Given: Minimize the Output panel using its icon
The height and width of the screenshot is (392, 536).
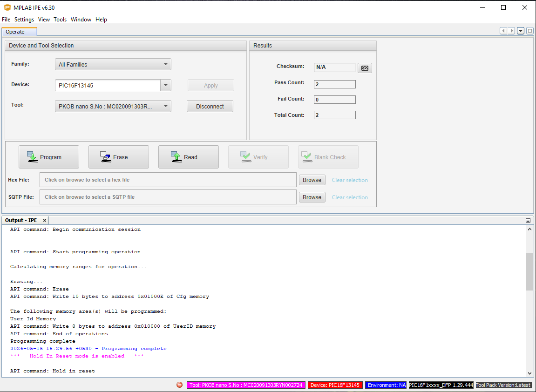Looking at the screenshot, I should click(x=528, y=220).
